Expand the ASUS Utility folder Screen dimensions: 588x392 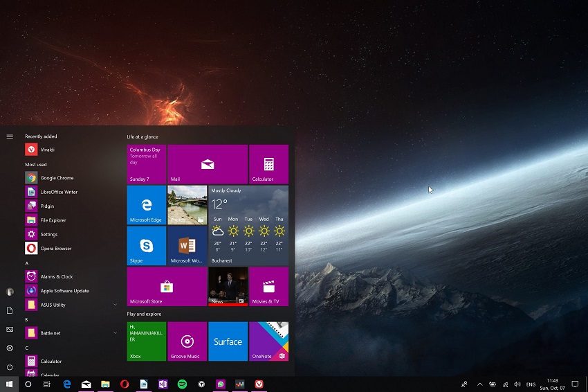pos(115,305)
